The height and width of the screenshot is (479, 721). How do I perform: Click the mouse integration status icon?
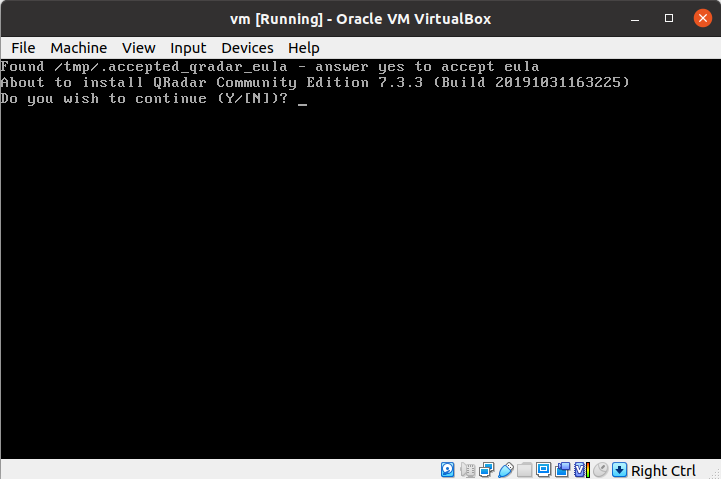601,470
